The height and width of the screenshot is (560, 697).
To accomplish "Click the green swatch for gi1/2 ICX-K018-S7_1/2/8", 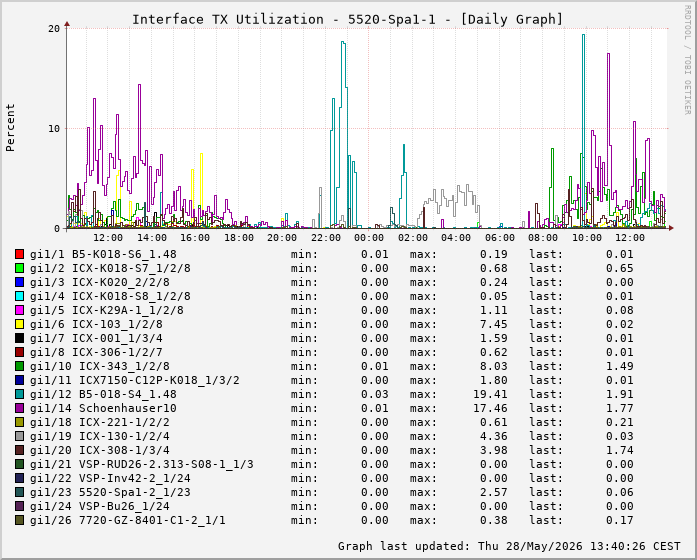I will point(19,268).
